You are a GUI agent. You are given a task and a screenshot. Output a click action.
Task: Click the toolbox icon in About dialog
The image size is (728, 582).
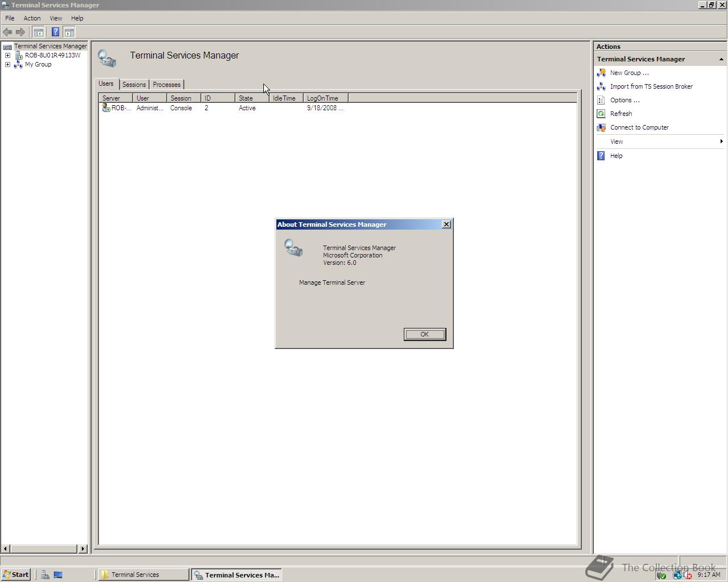tap(293, 248)
